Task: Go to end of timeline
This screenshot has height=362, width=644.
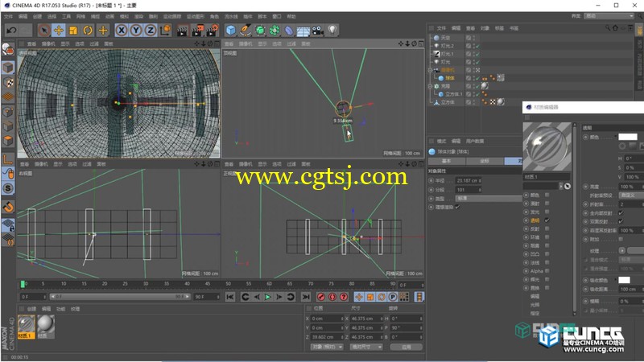Action: coord(306,297)
